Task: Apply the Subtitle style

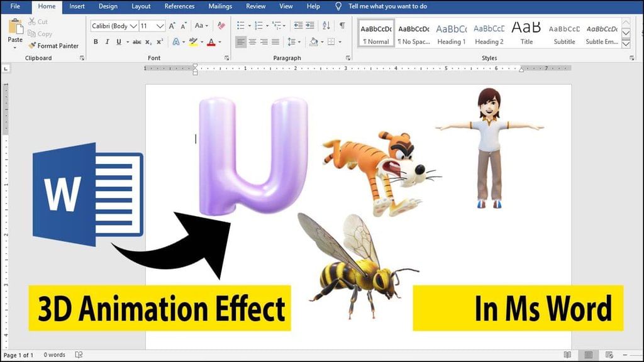Action: [564, 33]
